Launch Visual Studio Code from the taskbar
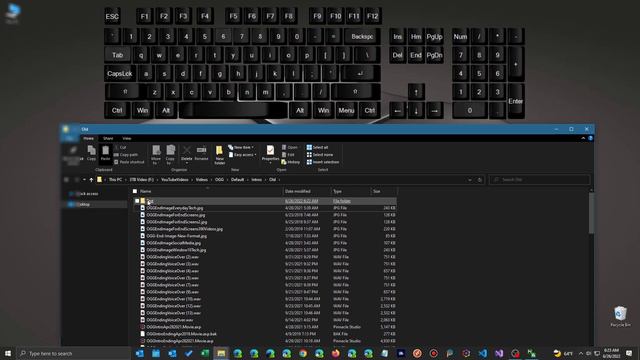Screen dimensions: 640x360 click(x=482, y=353)
